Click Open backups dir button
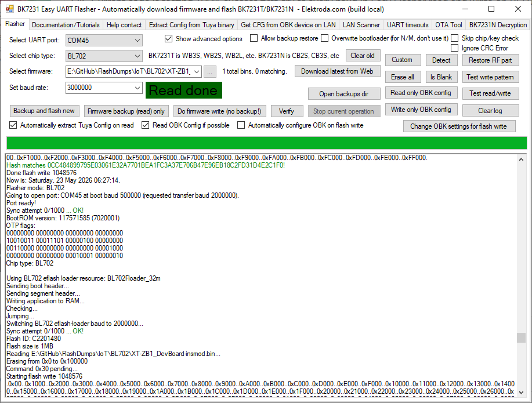Screen dimensions: 532x403 [344, 94]
